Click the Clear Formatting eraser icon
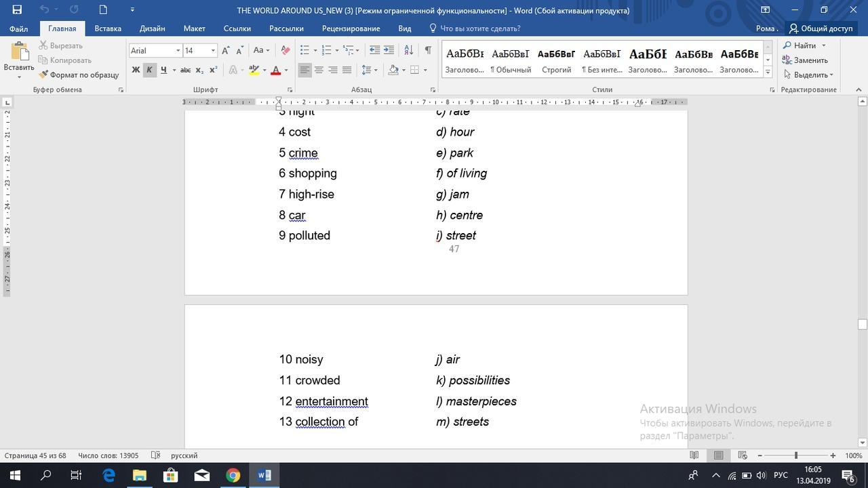Screen dimensions: 868x488 pos(285,50)
